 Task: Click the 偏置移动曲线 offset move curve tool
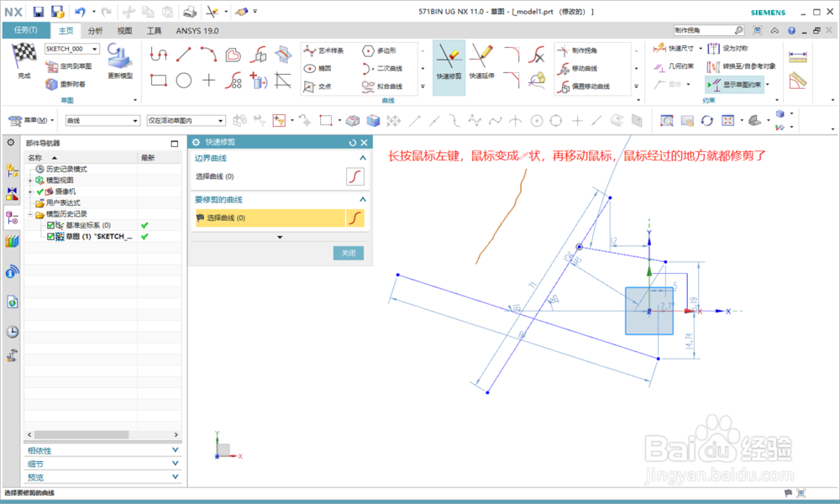pos(584,86)
